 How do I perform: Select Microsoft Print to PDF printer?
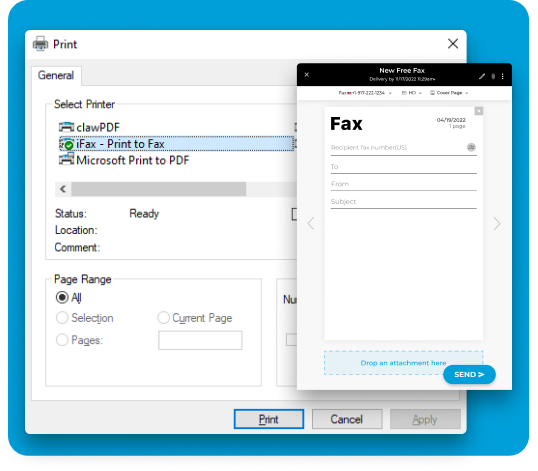click(x=124, y=160)
